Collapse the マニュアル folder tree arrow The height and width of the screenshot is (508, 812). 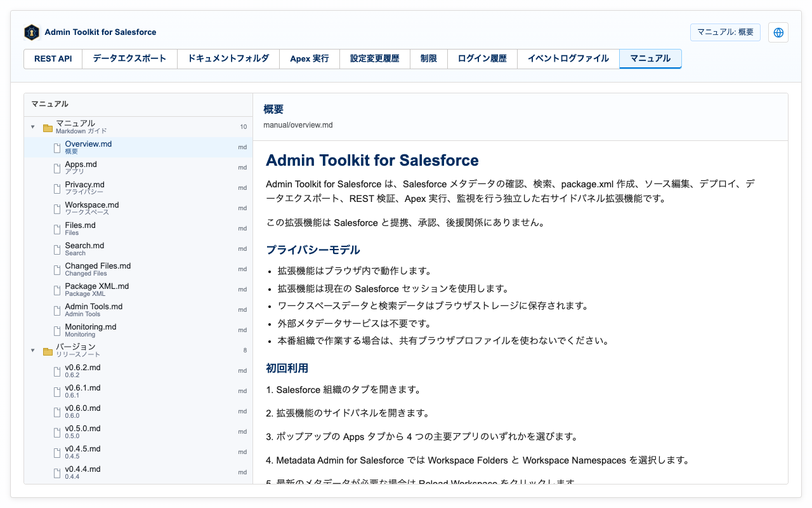pos(32,127)
